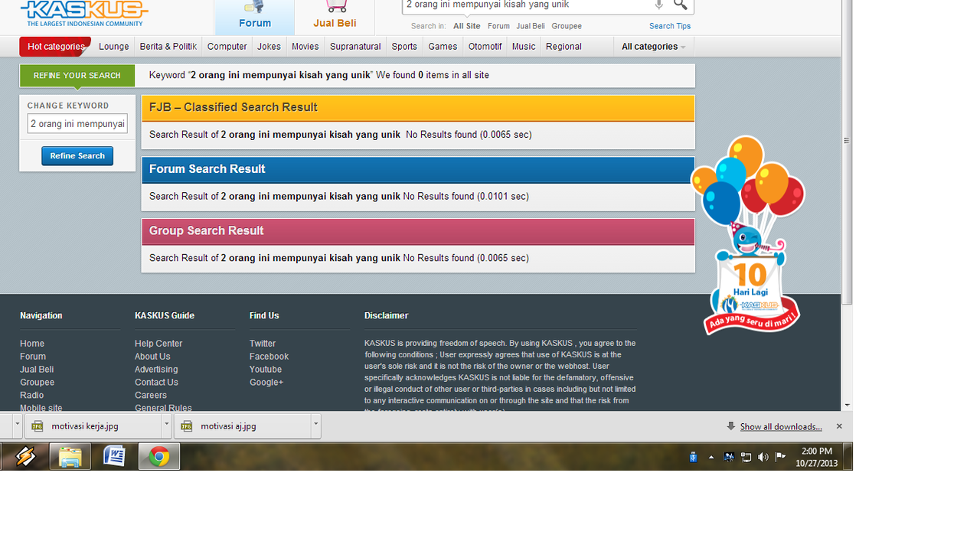Open footer Radio link

pyautogui.click(x=31, y=396)
